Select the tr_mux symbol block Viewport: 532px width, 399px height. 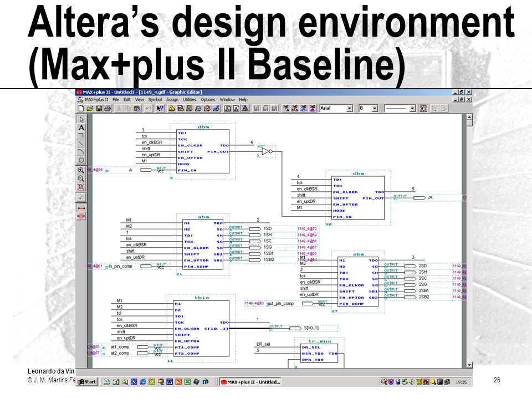coord(319,354)
